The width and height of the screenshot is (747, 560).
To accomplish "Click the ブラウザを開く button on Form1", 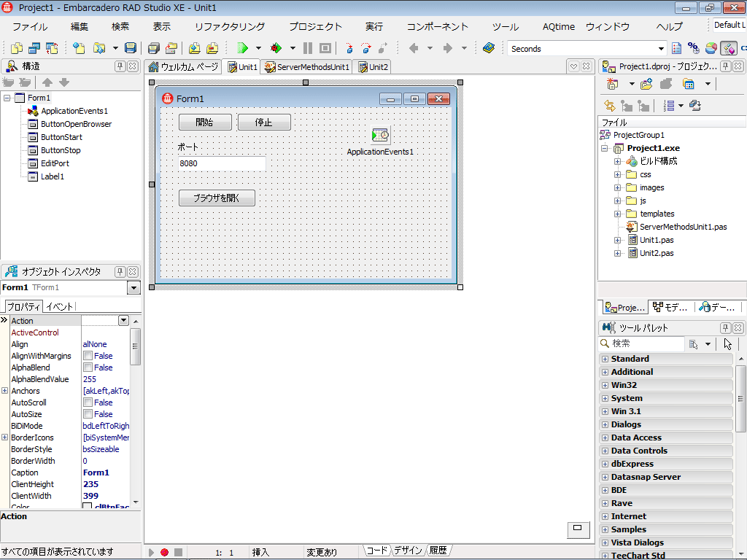I will (x=217, y=198).
